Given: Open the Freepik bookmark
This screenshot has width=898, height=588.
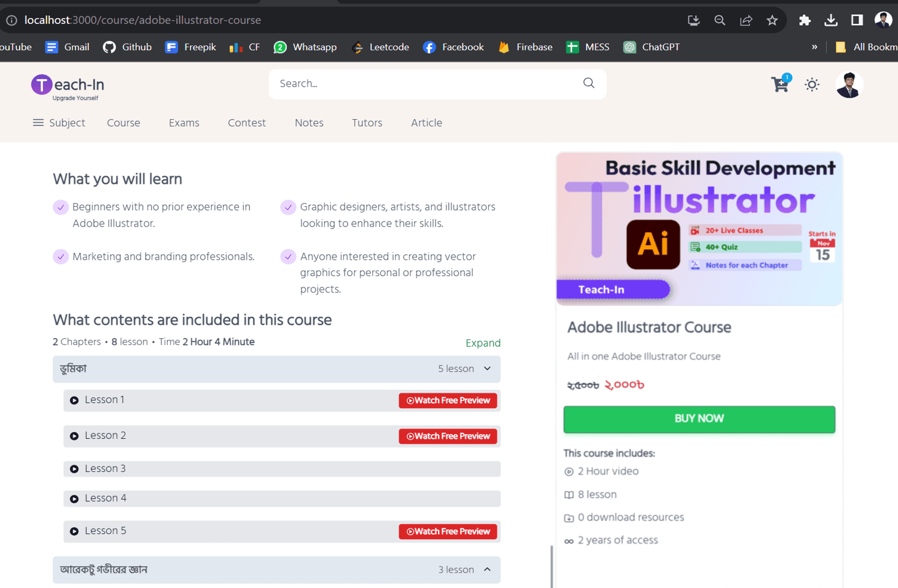Looking at the screenshot, I should tap(190, 47).
